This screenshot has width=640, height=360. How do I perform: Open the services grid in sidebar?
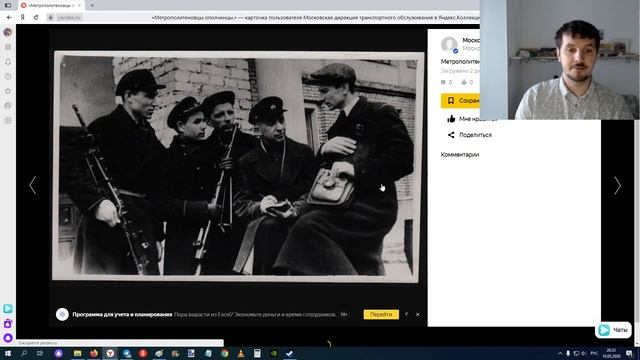[8, 47]
